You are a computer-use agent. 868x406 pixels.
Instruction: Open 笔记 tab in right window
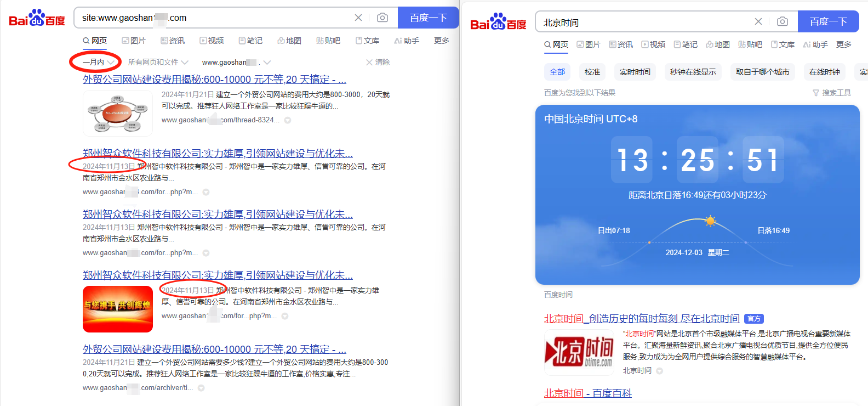[686, 44]
